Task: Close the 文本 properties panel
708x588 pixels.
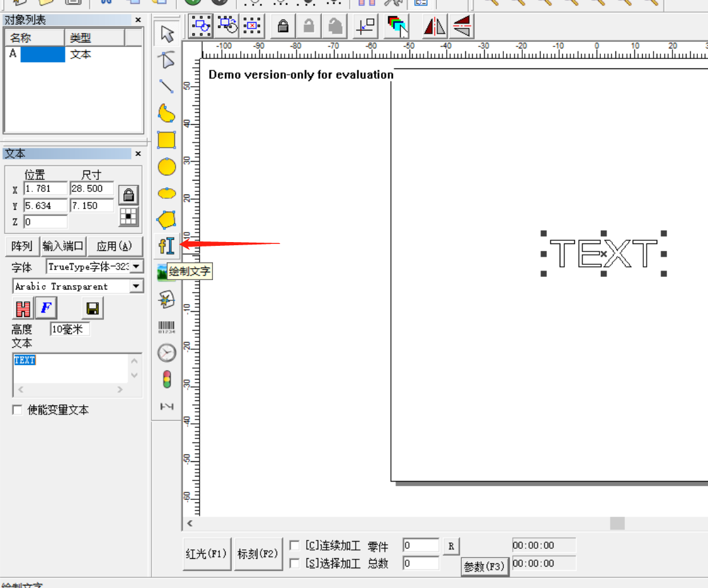Action: pos(138,153)
